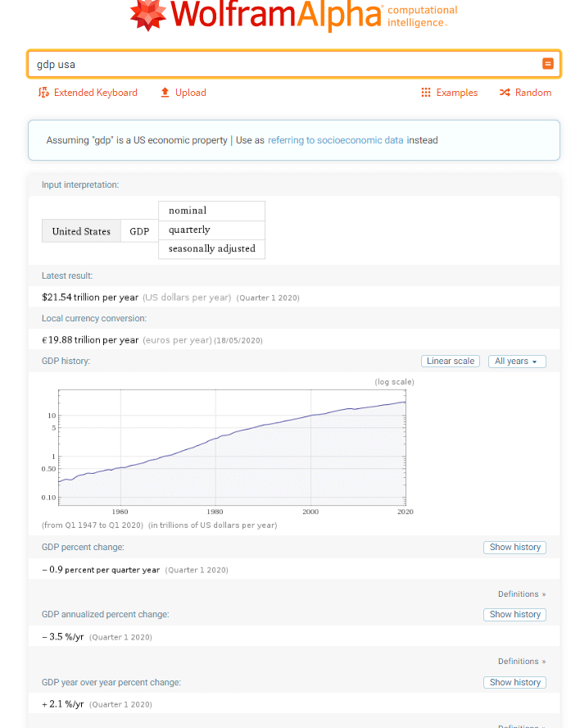The height and width of the screenshot is (728, 571).
Task: Open Definitions under GDP annualized percent change
Action: [522, 661]
